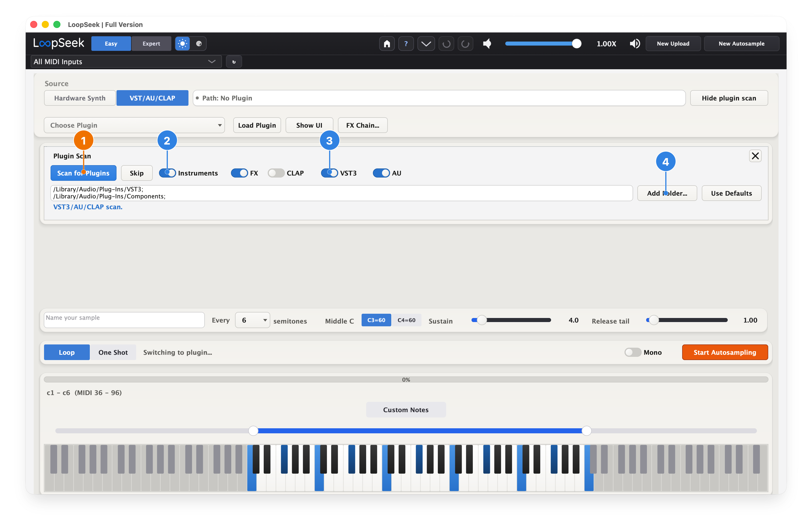This screenshot has width=812, height=529.
Task: Click the c1 – c6 MIDI range text
Action: (84, 393)
